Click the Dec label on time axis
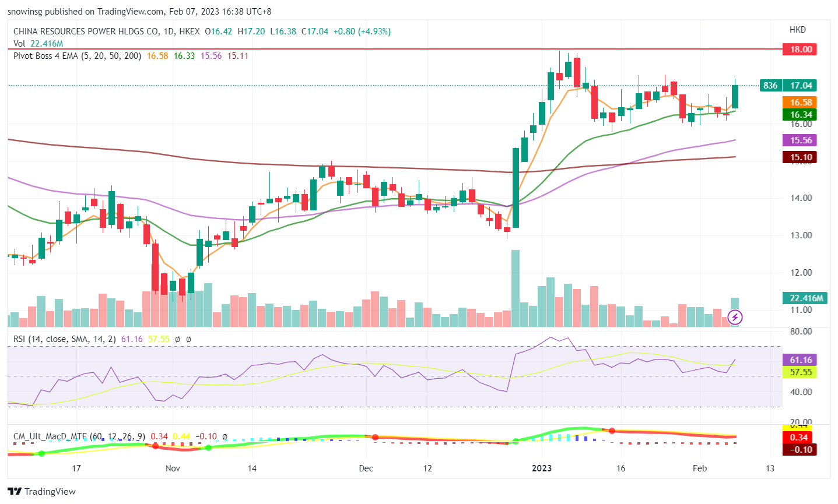This screenshot has height=504, width=838. coord(366,468)
